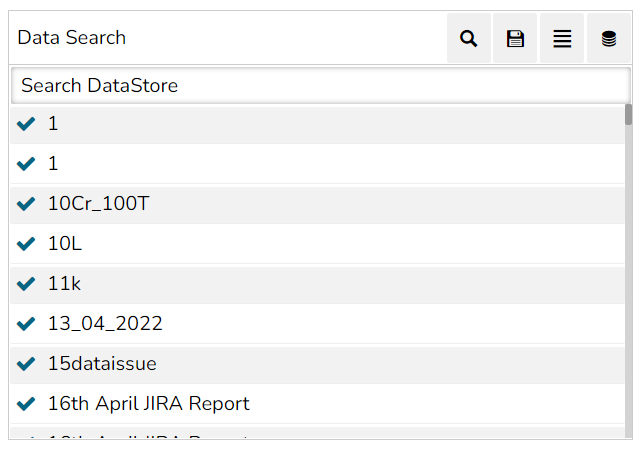The height and width of the screenshot is (449, 643).
Task: Select the 10Cr_100T datastore entry
Action: pos(98,204)
